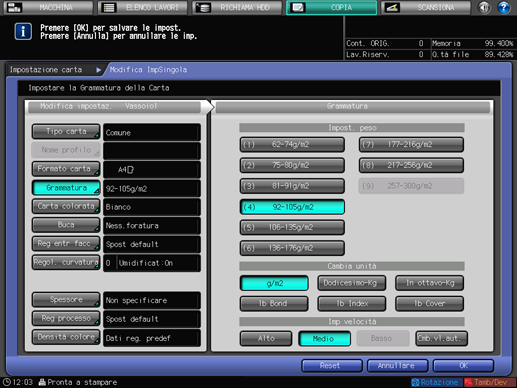Open Reg processo setting
The image size is (517, 388).
coord(66,319)
